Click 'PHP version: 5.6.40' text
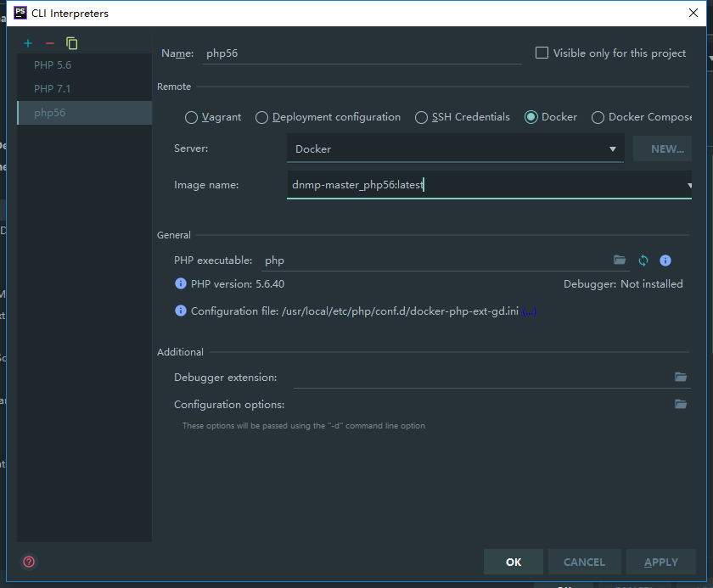This screenshot has height=588, width=713. (x=238, y=284)
